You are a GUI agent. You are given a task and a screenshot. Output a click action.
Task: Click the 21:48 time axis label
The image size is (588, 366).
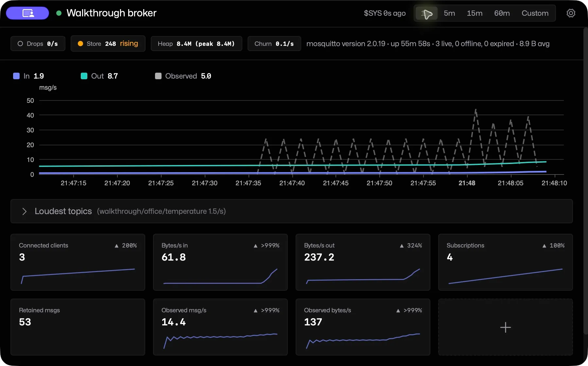[x=467, y=183]
